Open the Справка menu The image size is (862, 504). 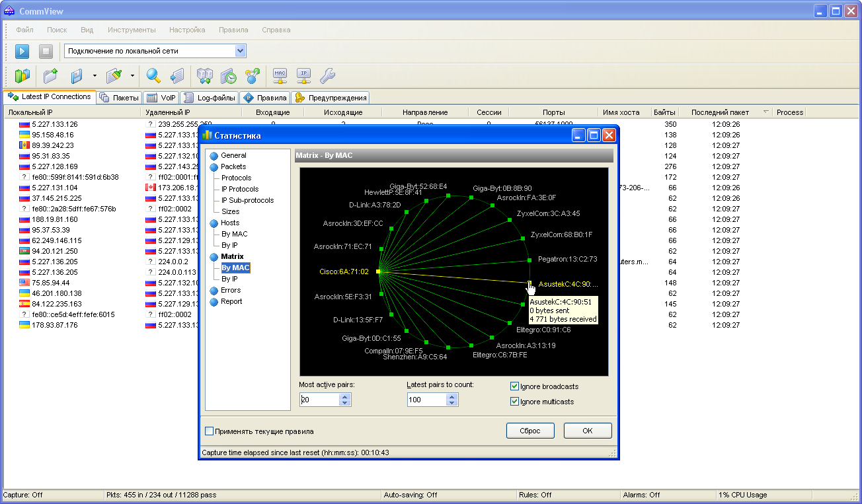[x=276, y=30]
